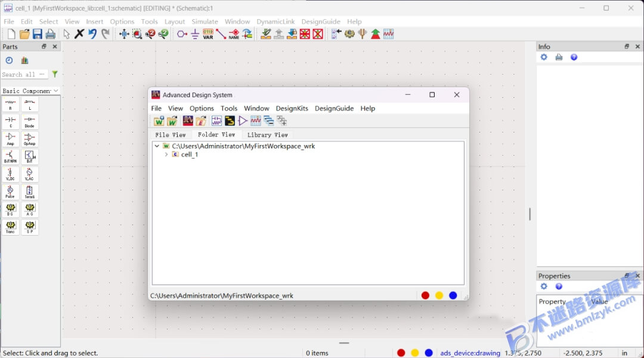Collapse the MyFirstWorkspace_wrk tree node
Image resolution: width=644 pixels, height=358 pixels.
pyautogui.click(x=157, y=146)
